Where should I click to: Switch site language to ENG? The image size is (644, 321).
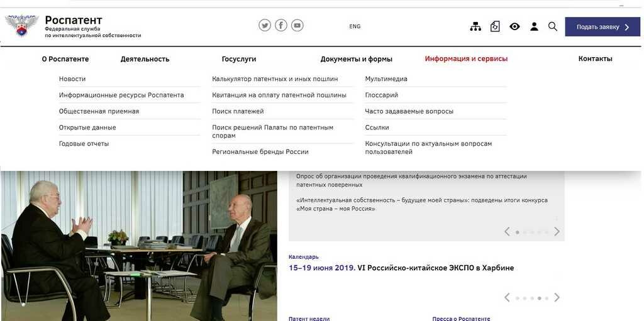355,26
